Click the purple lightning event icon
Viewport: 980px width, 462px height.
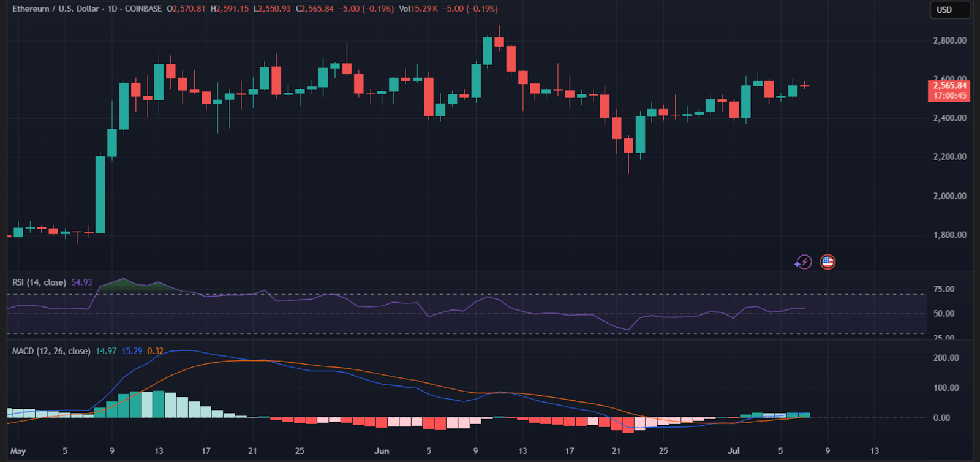pyautogui.click(x=803, y=262)
